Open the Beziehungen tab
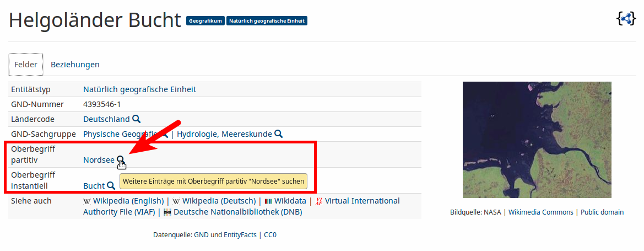 pos(75,65)
